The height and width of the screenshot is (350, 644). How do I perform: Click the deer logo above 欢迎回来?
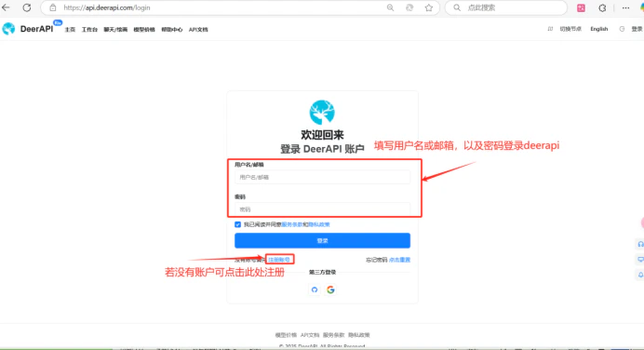322,112
